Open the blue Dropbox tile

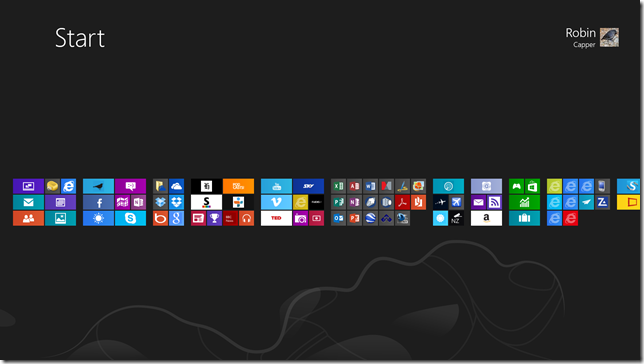pyautogui.click(x=177, y=202)
